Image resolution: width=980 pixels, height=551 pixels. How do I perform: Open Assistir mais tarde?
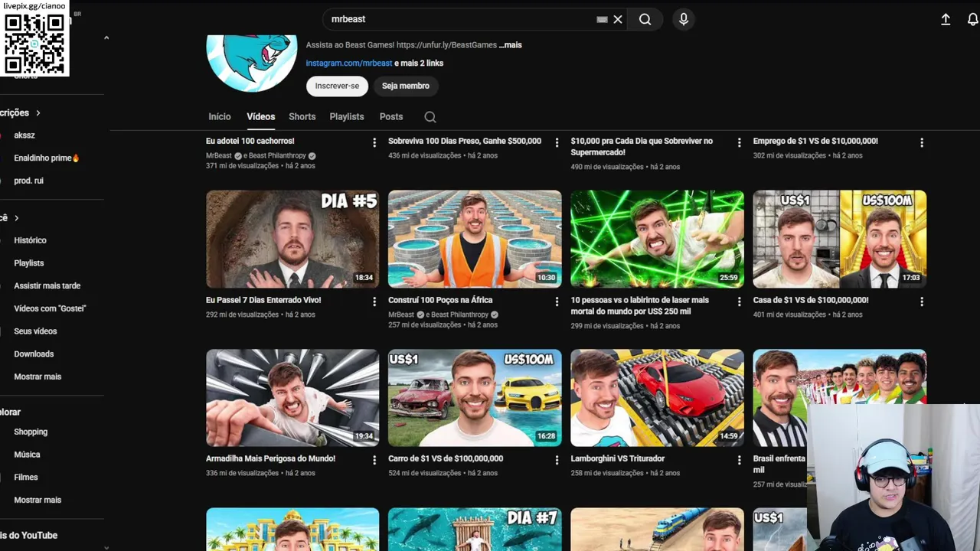[x=47, y=285]
